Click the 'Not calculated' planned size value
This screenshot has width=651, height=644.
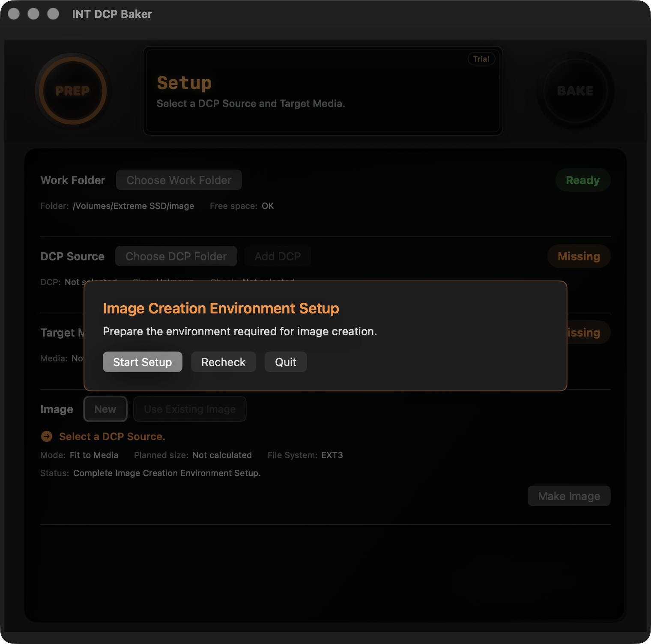(x=222, y=455)
